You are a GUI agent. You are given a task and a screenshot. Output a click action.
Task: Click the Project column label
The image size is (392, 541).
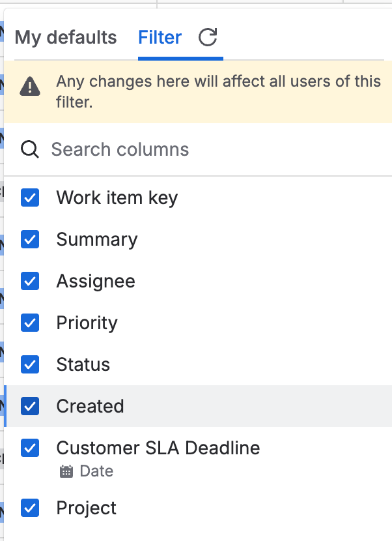click(x=86, y=508)
